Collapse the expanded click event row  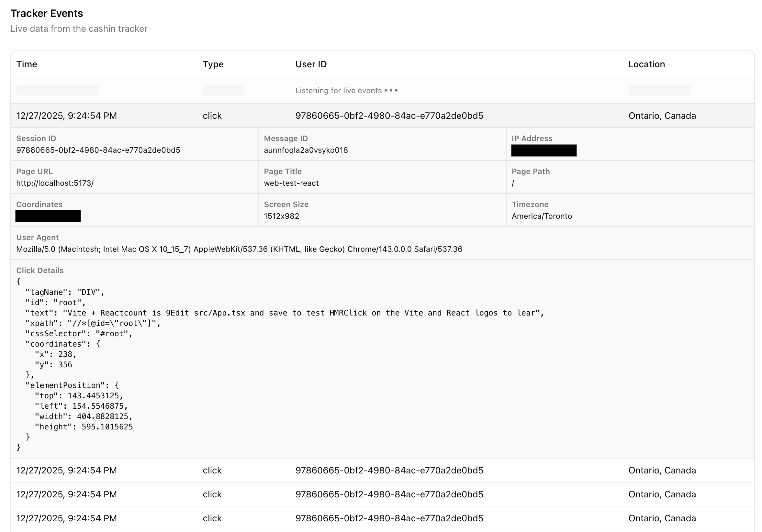(x=382, y=116)
